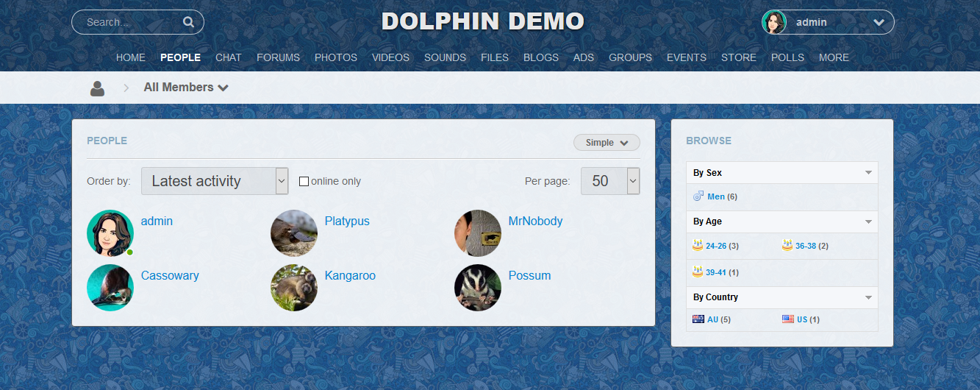Browse members from US
Viewport: 980px width, 390px height.
point(802,319)
